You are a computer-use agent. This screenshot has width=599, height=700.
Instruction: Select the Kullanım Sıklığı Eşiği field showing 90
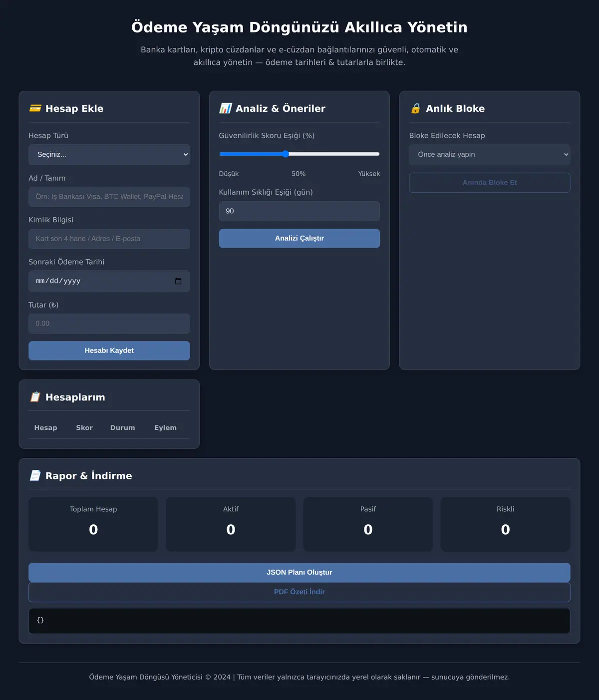click(299, 211)
